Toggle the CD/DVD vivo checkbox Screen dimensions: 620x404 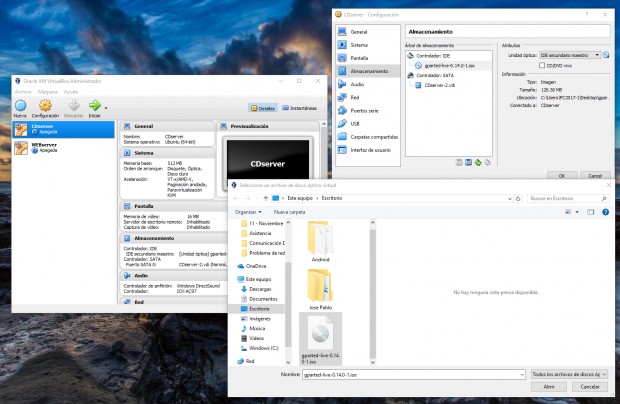(x=542, y=65)
